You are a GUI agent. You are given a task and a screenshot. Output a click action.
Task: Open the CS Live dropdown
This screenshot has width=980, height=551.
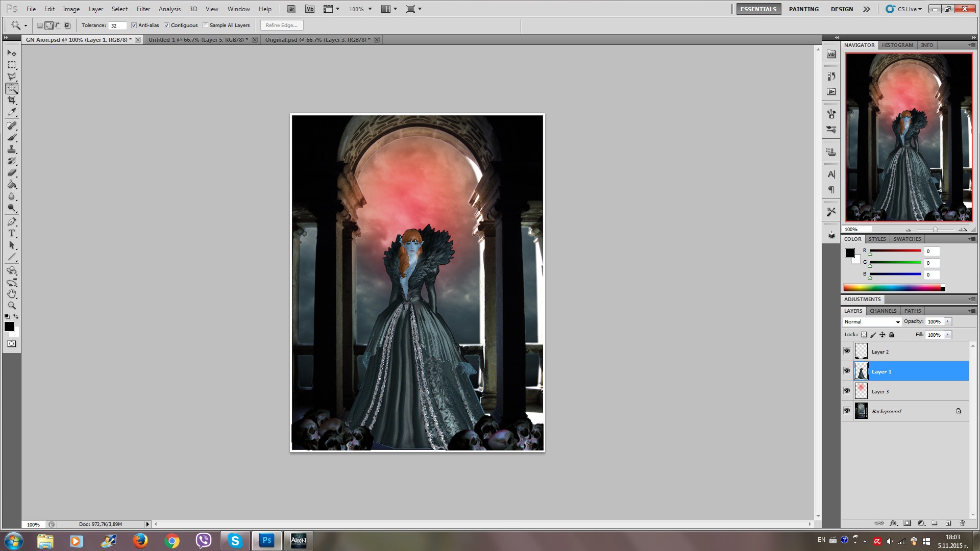click(904, 9)
